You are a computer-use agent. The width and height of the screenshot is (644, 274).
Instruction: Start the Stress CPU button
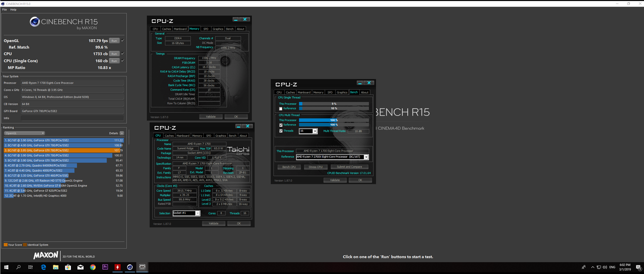[316, 167]
